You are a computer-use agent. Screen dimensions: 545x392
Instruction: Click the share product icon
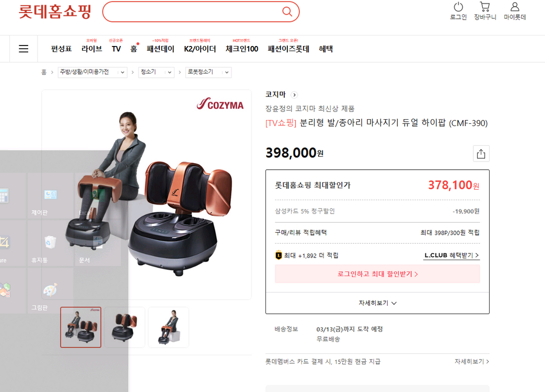point(481,154)
